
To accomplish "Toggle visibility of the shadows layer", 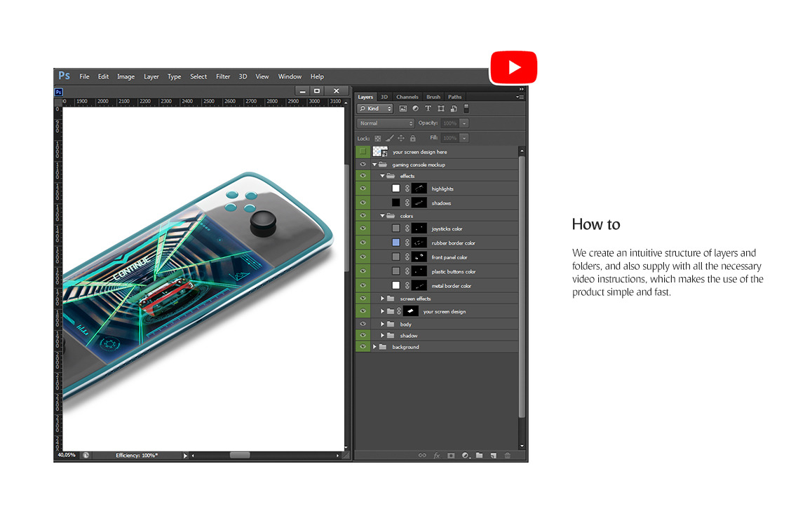I will tap(363, 203).
